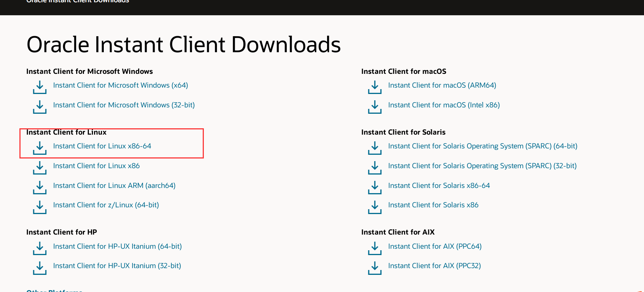Click download icon beside Solaris x86-64
Viewport: 644px width, 292px height.
[375, 188]
